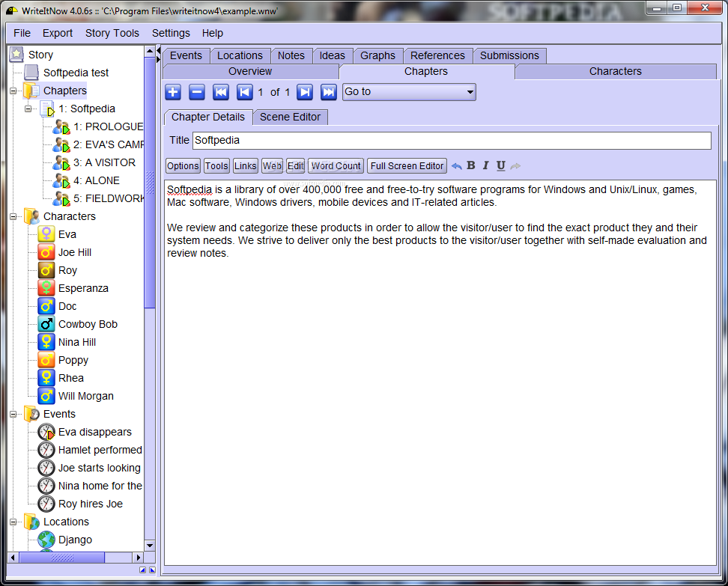The height and width of the screenshot is (586, 728).
Task: Switch to the Graphs tab
Action: [377, 55]
